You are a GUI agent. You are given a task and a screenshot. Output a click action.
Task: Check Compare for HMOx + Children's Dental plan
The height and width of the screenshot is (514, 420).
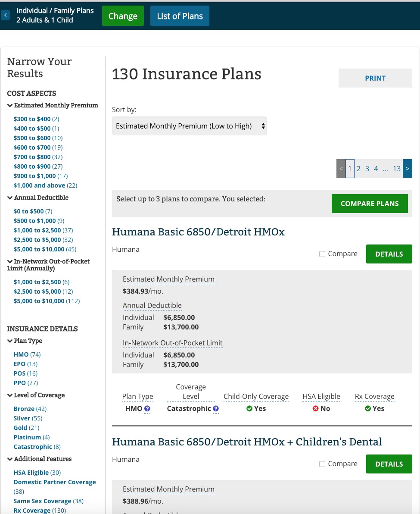(x=322, y=464)
